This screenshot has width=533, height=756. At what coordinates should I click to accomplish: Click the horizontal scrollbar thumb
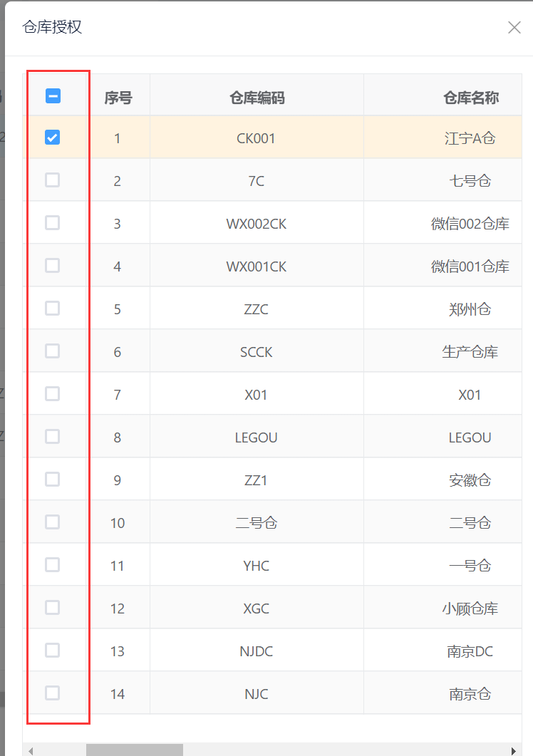135,750
